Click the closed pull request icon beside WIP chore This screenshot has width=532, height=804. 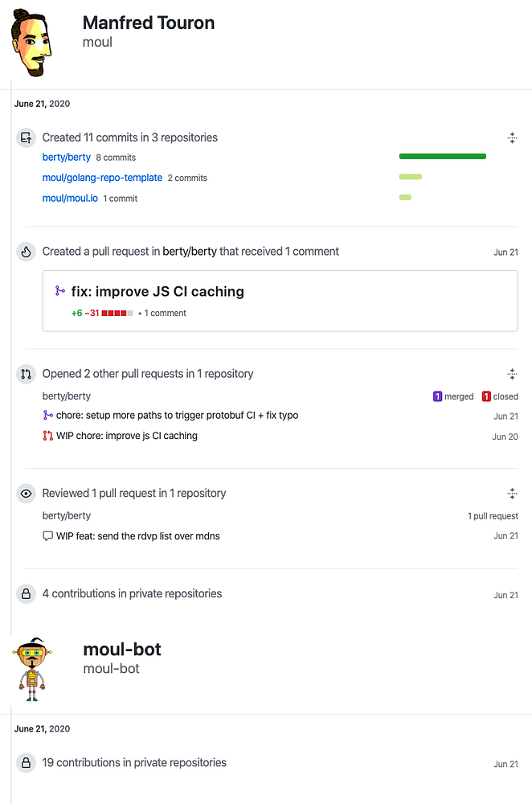coord(47,436)
